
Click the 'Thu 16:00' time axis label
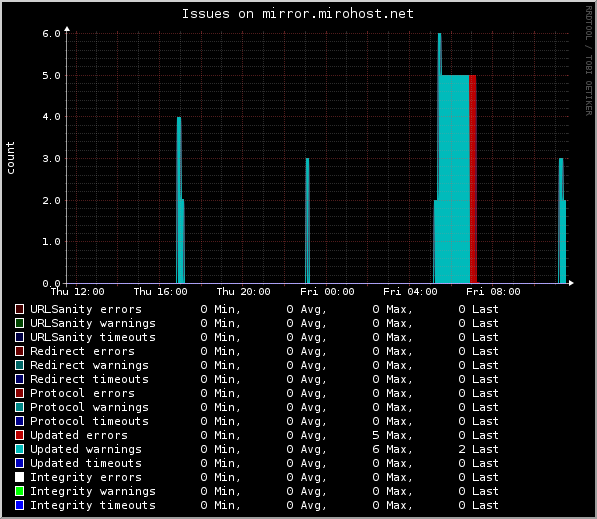(x=160, y=292)
